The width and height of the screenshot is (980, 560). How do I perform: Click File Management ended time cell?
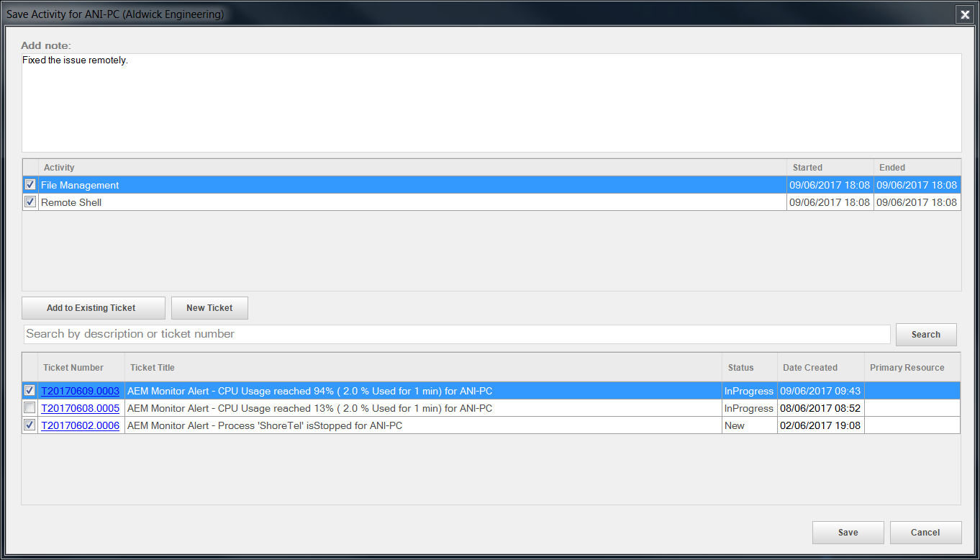(917, 185)
